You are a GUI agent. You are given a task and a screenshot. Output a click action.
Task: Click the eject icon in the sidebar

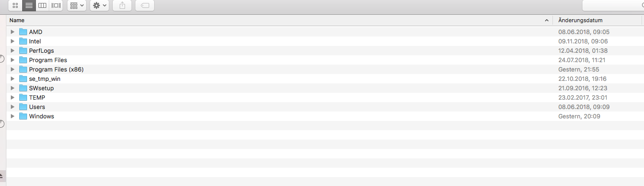pyautogui.click(x=1, y=176)
